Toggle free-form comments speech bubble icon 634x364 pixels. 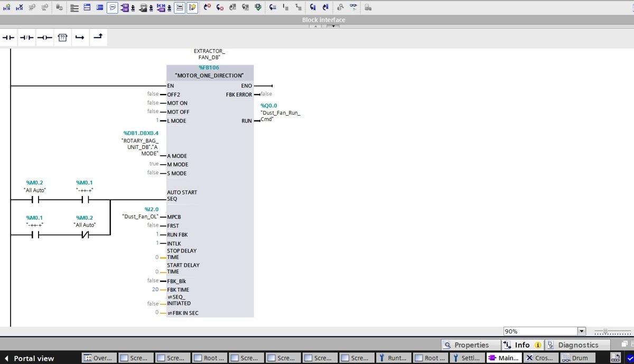click(112, 7)
